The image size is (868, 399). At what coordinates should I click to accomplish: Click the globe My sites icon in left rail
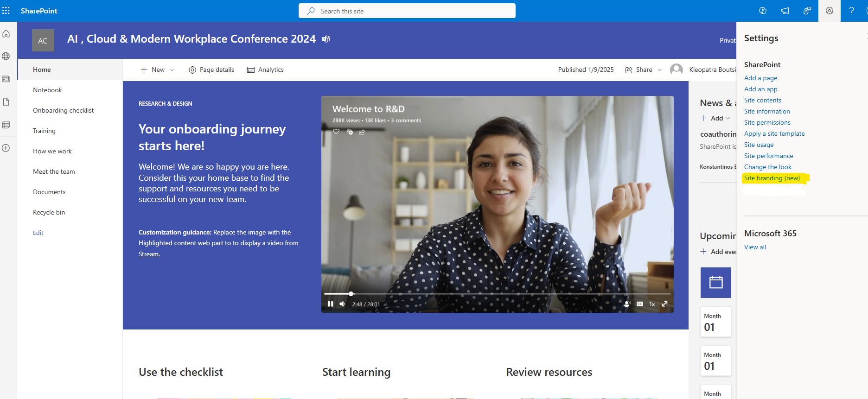tap(6, 56)
